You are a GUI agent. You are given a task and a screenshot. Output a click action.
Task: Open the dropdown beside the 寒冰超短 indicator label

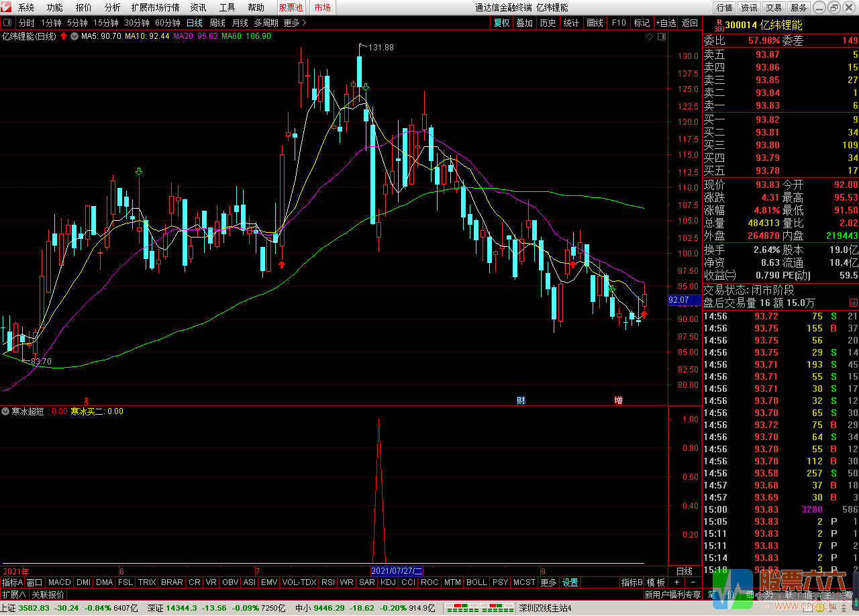tap(6, 411)
